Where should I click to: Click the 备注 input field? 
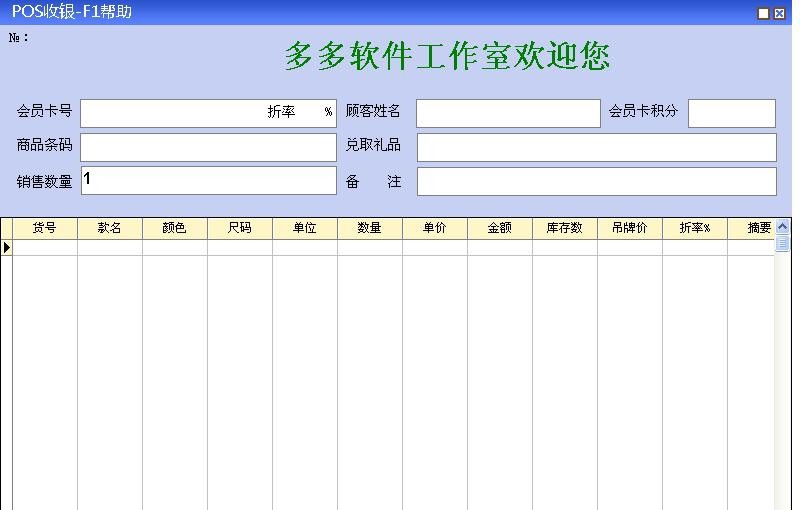(596, 182)
